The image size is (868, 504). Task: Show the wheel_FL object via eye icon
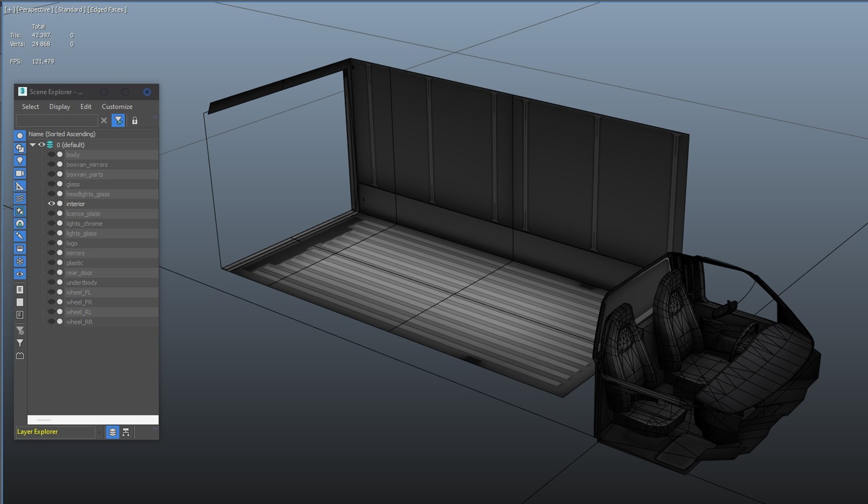click(51, 292)
